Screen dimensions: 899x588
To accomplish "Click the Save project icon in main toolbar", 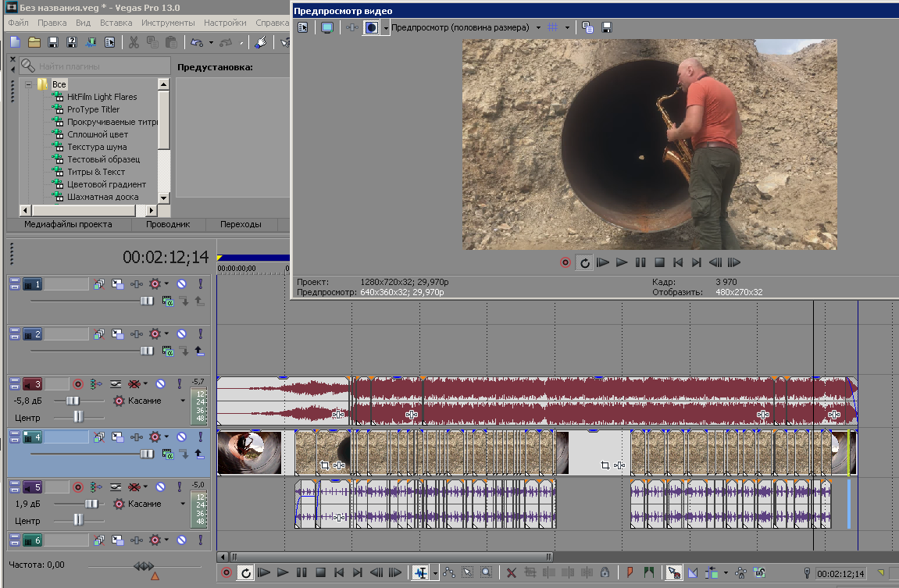I will click(x=53, y=42).
